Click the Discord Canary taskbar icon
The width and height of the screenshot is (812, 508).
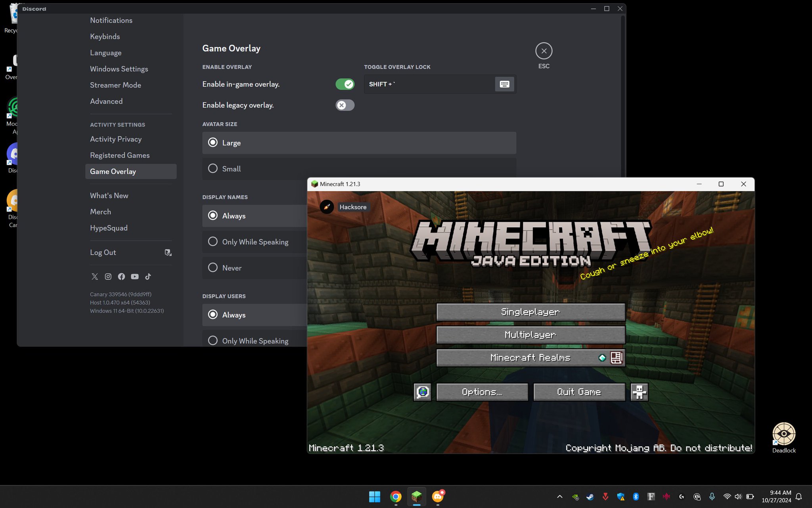pyautogui.click(x=438, y=496)
